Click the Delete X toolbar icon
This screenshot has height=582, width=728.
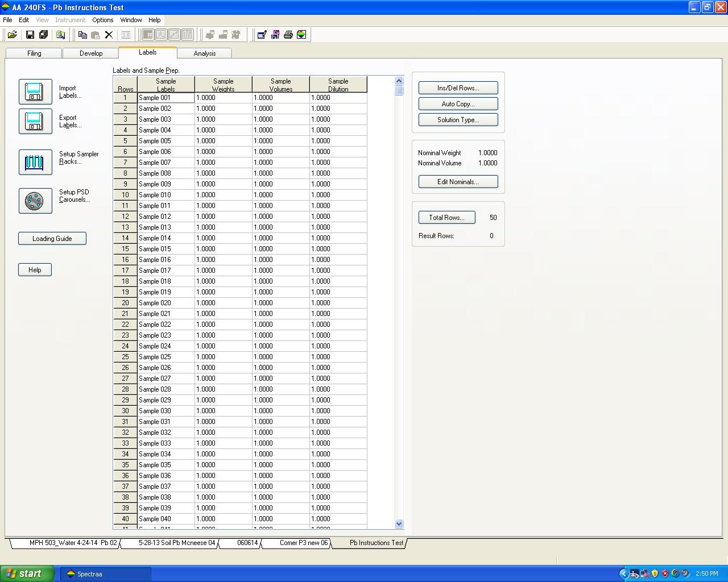point(109,35)
